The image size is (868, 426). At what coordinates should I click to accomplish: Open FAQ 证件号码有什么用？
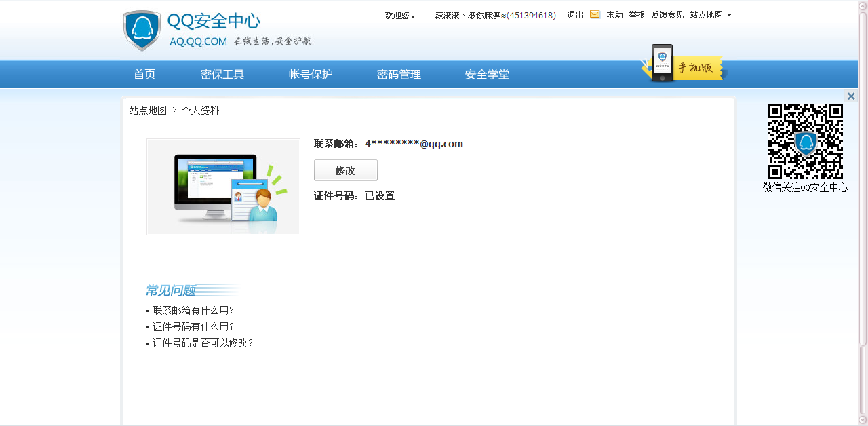pyautogui.click(x=193, y=327)
